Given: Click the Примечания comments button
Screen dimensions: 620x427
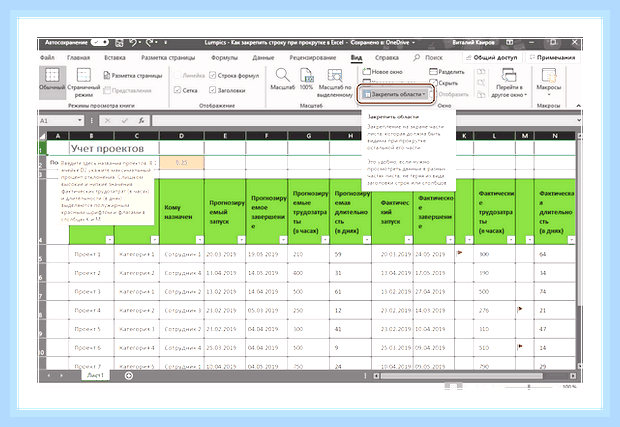Looking at the screenshot, I should [x=552, y=57].
